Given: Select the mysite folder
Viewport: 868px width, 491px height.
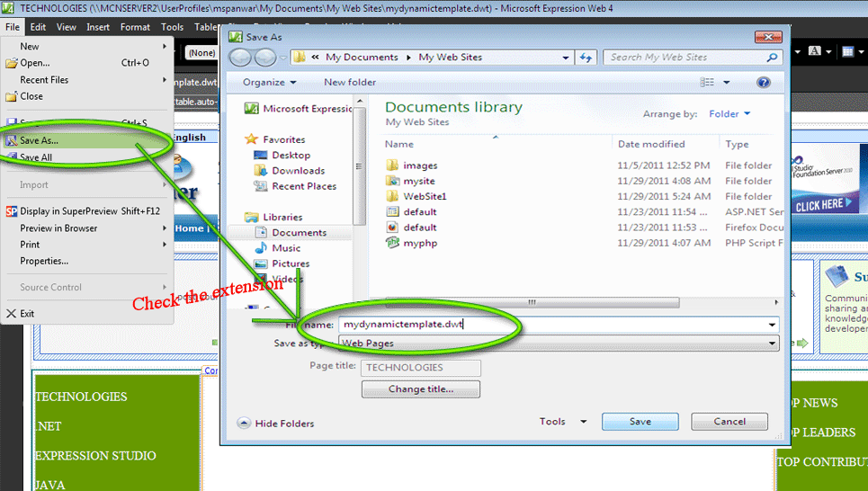Looking at the screenshot, I should click(x=419, y=181).
